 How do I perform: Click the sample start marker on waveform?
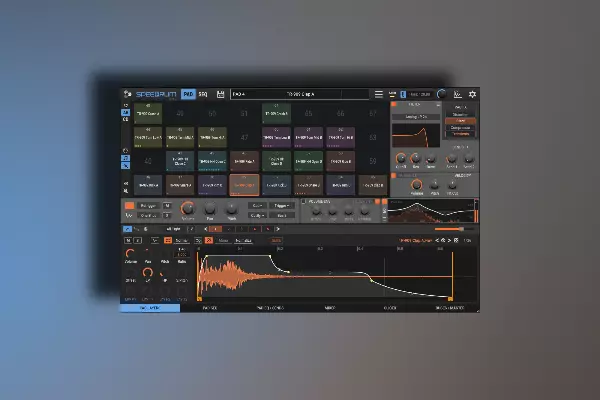[199, 299]
